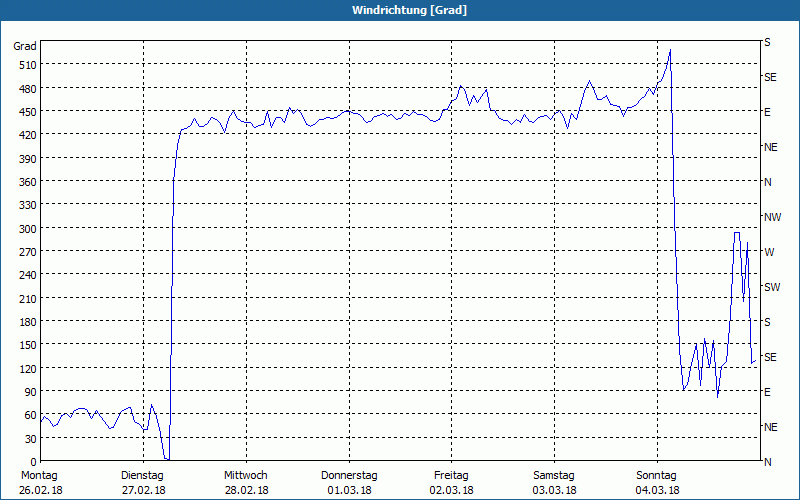This screenshot has width=800, height=500.
Task: Select the S compass label beside 180 gridline
Action: click(767, 322)
